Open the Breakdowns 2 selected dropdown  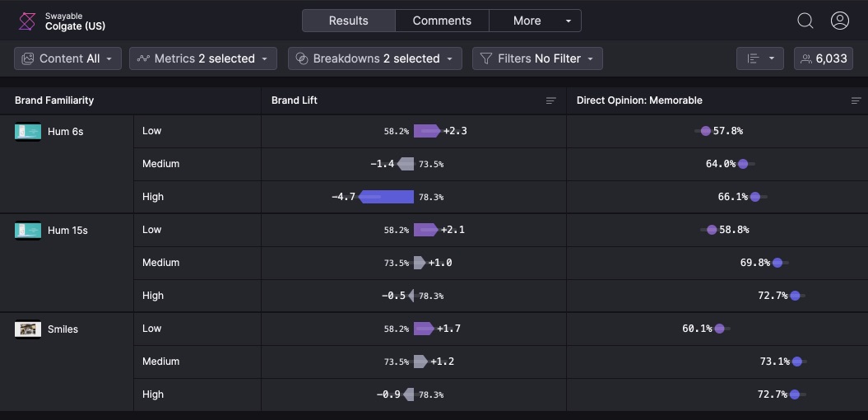point(375,58)
